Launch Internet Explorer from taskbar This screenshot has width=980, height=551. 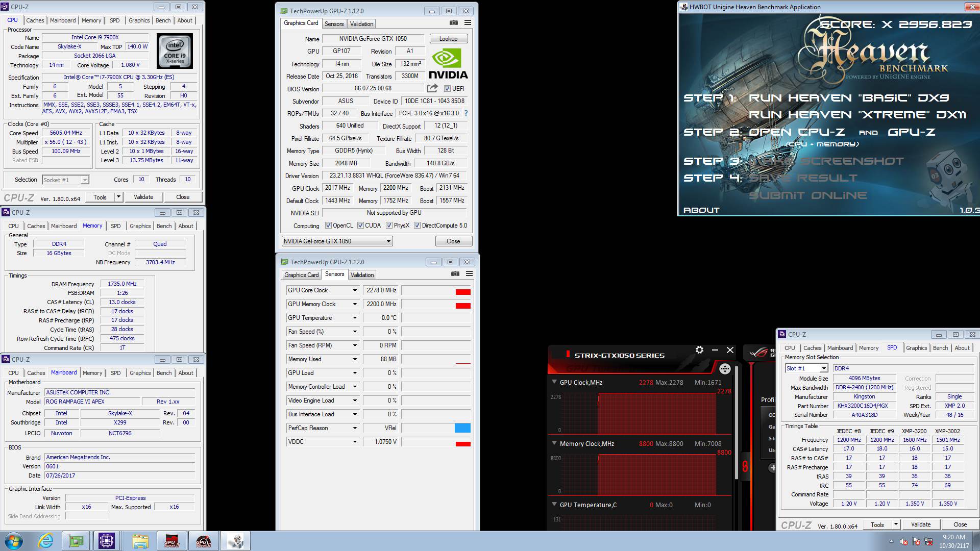coord(46,541)
